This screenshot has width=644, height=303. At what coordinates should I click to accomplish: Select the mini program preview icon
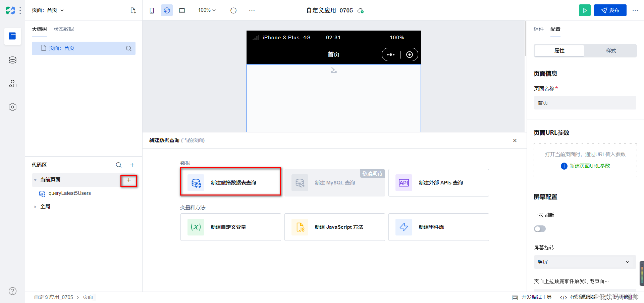click(x=167, y=10)
